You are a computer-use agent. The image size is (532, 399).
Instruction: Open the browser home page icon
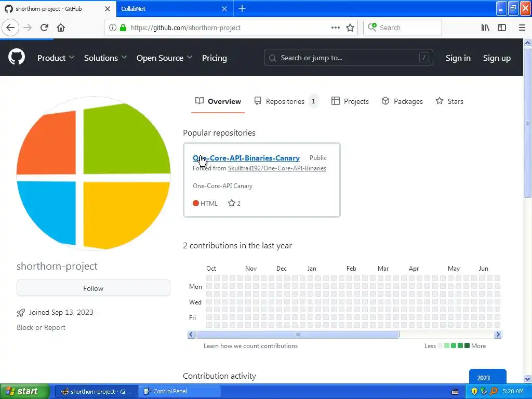pos(61,28)
